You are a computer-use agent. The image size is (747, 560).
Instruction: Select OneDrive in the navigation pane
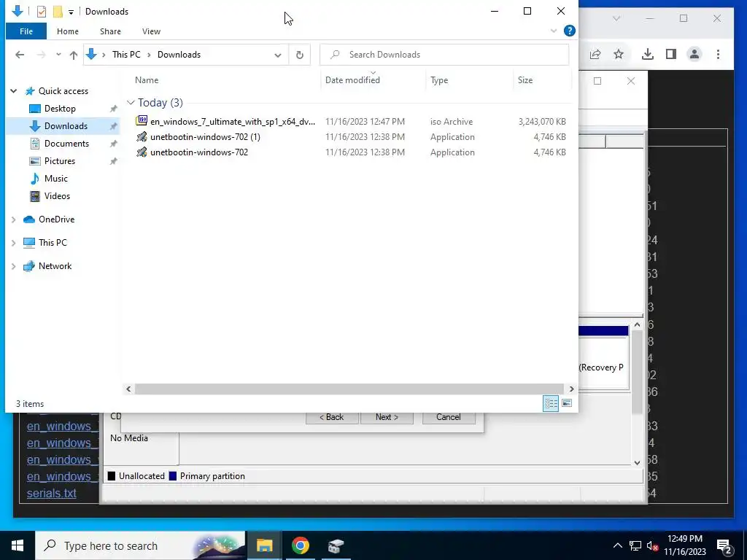point(56,219)
